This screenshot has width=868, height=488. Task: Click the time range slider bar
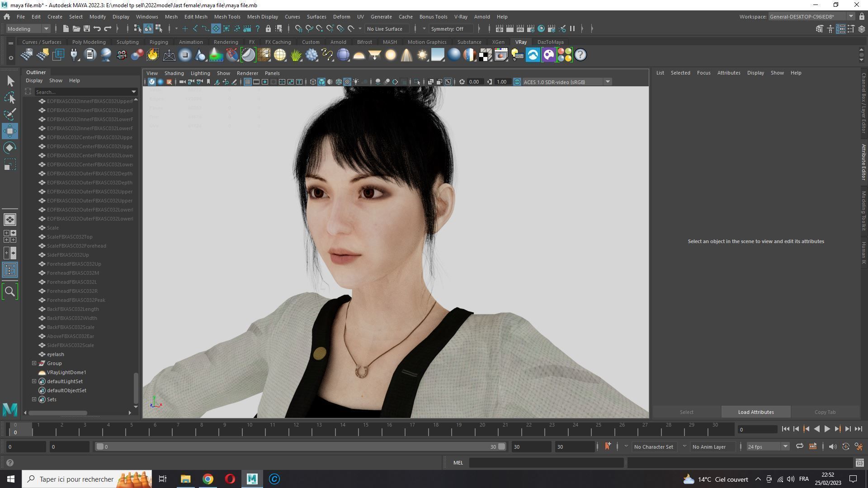click(298, 447)
